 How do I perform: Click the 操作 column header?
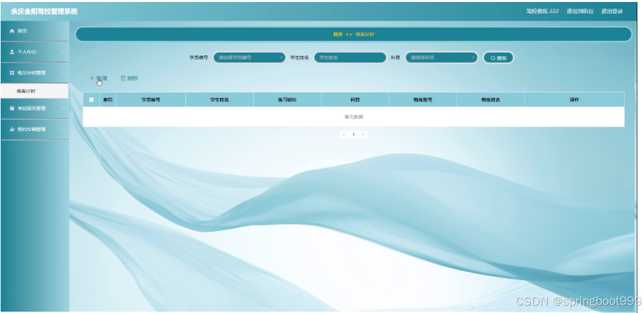click(574, 100)
